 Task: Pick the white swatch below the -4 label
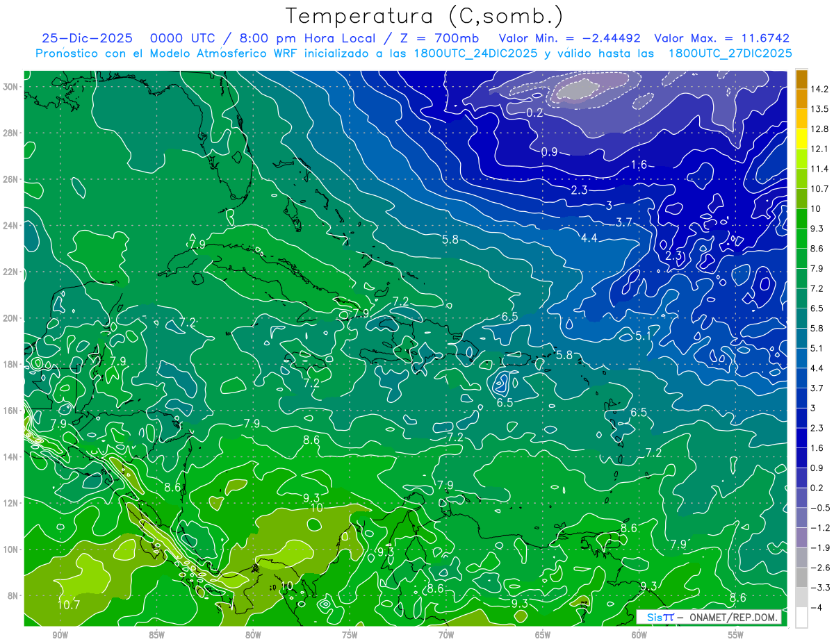[801, 618]
